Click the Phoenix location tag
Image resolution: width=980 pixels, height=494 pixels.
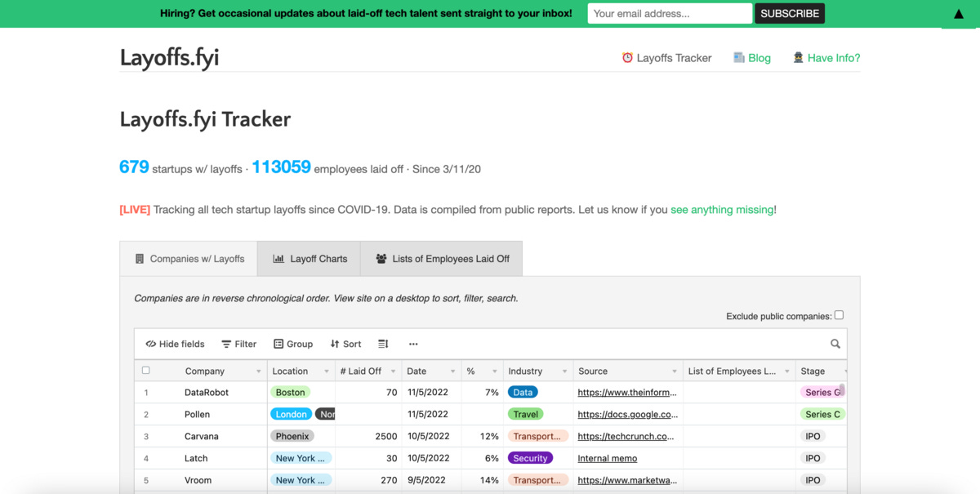click(292, 436)
